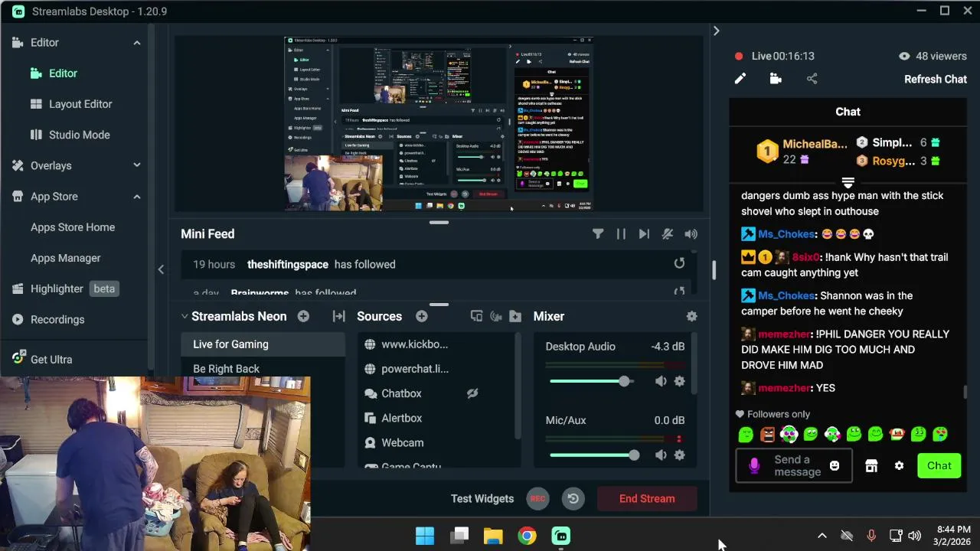The width and height of the screenshot is (980, 551).
Task: Open the Chat tab header
Action: click(x=848, y=112)
